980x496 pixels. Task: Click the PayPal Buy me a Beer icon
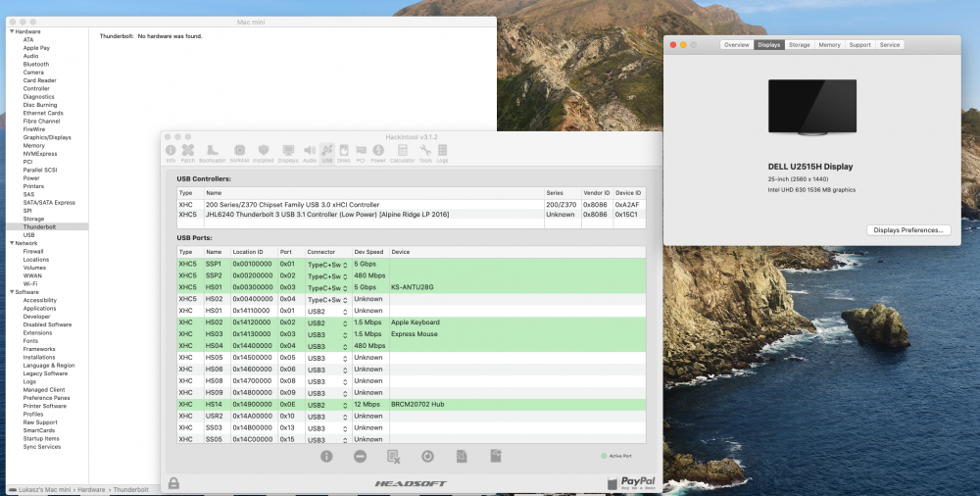pos(630,482)
